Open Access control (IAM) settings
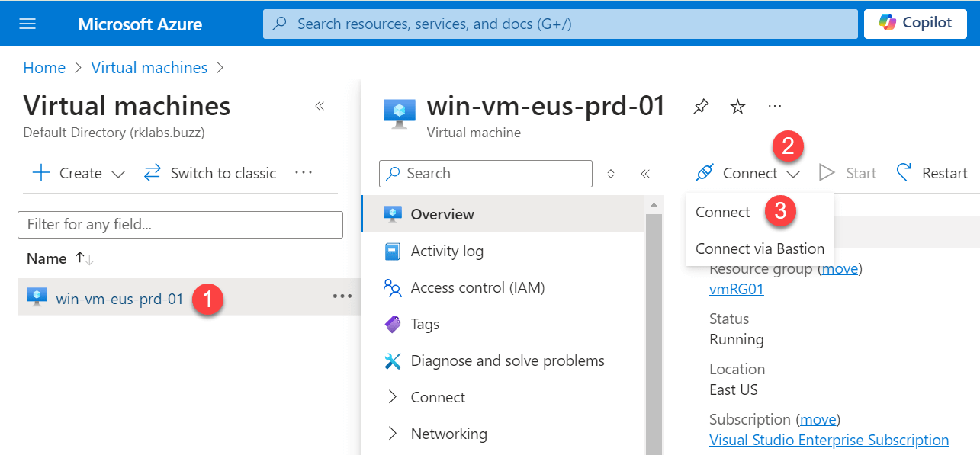980x455 pixels. pos(468,287)
